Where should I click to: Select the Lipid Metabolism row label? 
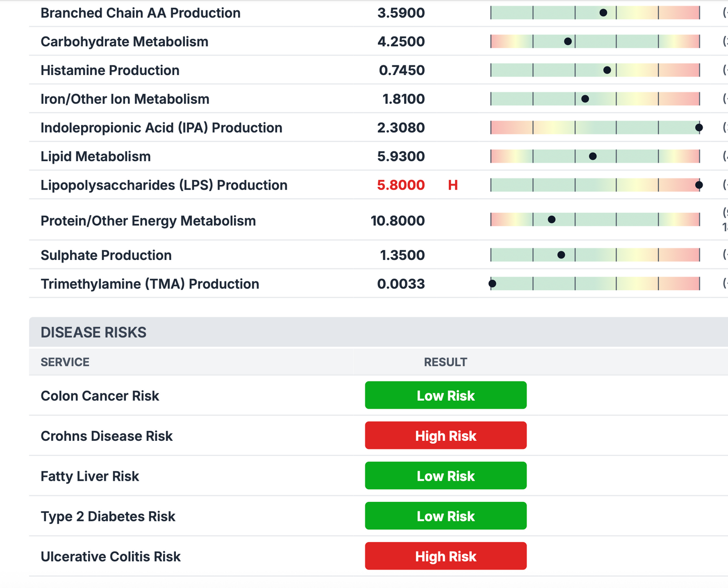(96, 157)
